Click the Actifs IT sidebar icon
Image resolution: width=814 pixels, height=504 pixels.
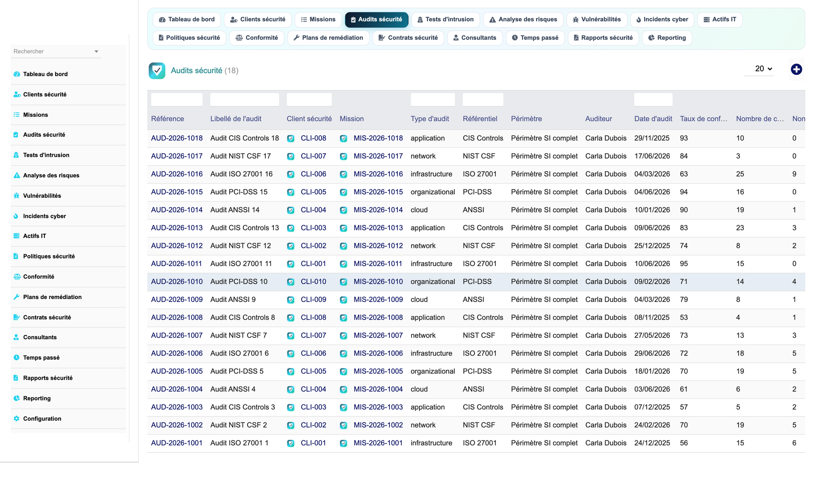point(17,236)
